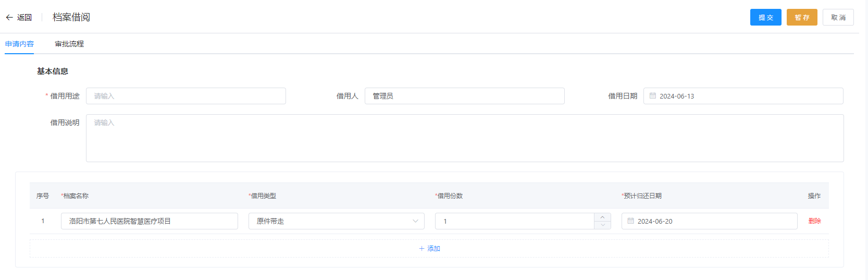Delete row 1 via 删除 link

pyautogui.click(x=814, y=221)
